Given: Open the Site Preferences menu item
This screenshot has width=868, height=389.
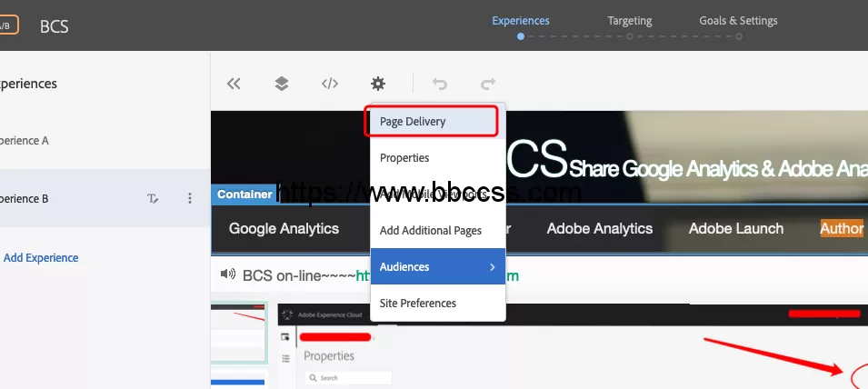Looking at the screenshot, I should pyautogui.click(x=438, y=304).
